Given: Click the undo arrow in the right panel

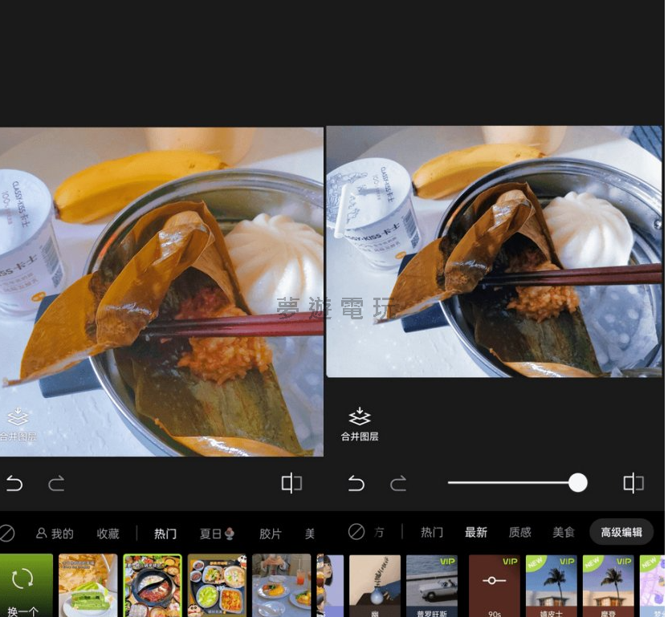Looking at the screenshot, I should click(356, 483).
